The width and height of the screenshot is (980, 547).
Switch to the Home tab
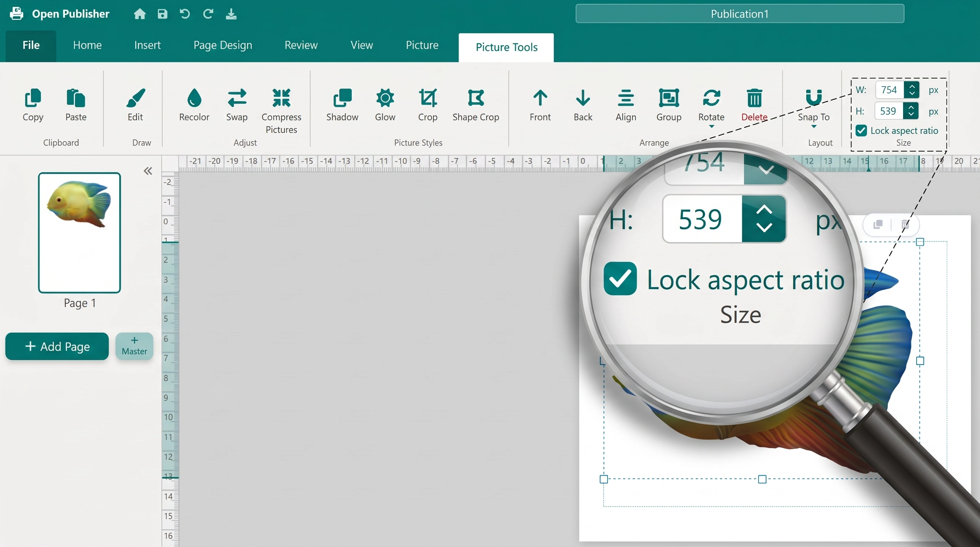tap(87, 45)
